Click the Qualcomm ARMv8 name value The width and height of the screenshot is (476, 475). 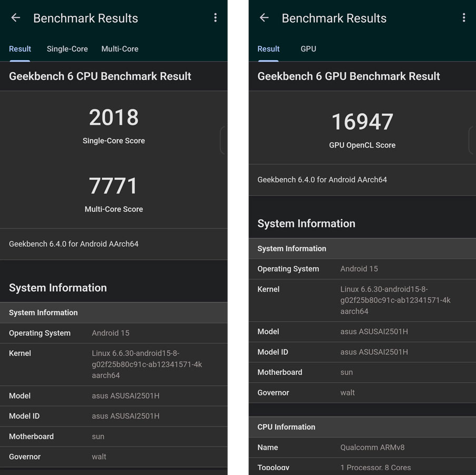pyautogui.click(x=373, y=448)
